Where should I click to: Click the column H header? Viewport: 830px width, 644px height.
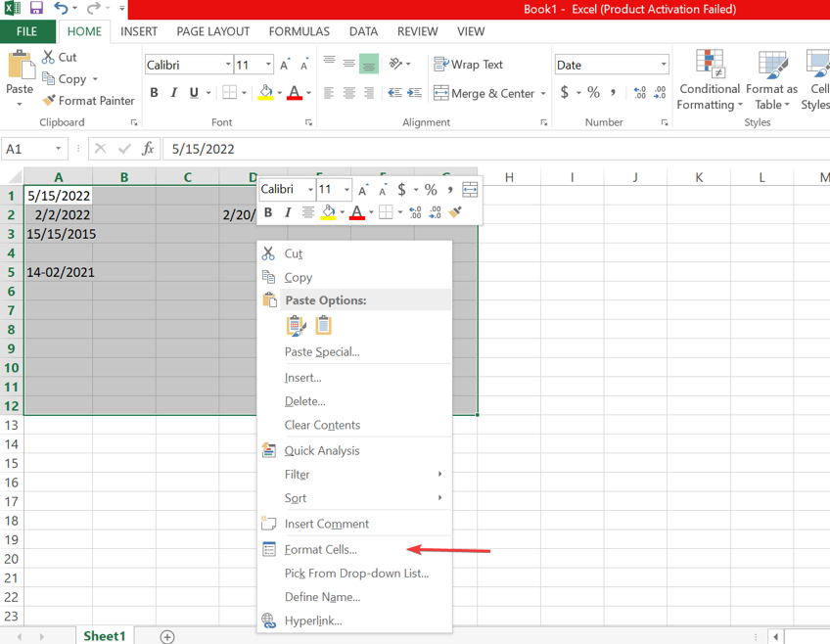point(509,177)
